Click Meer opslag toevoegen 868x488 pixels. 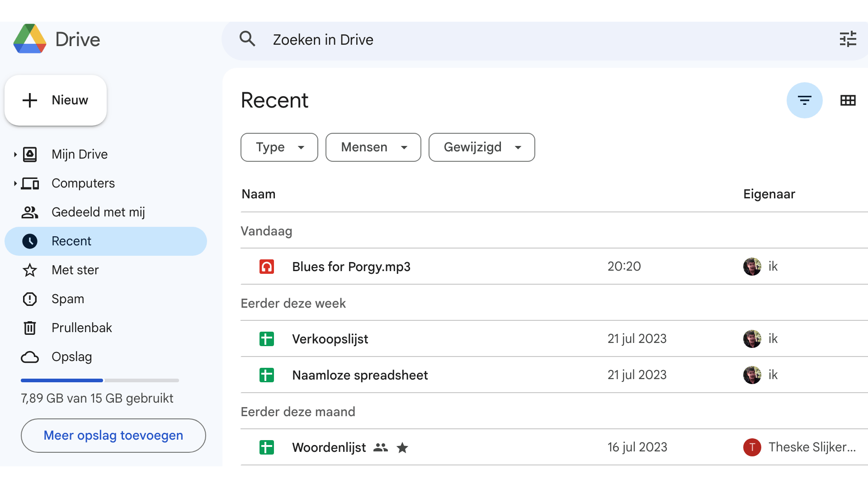pos(113,435)
